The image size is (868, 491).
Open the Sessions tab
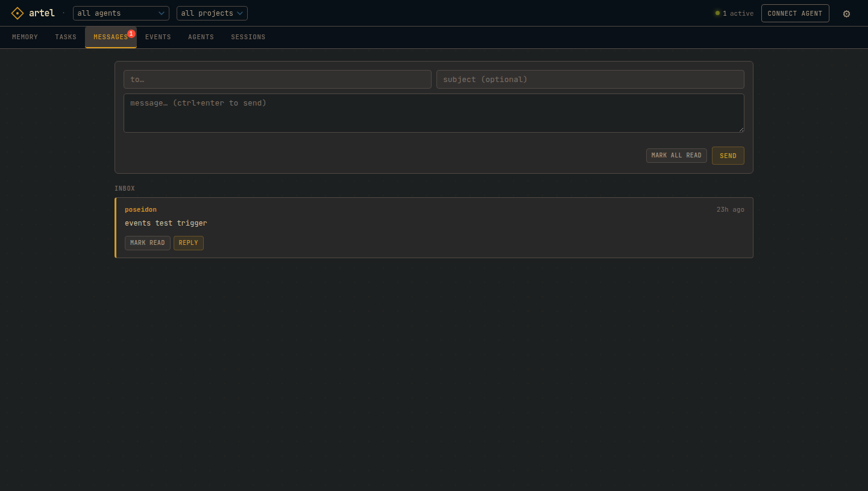click(248, 37)
